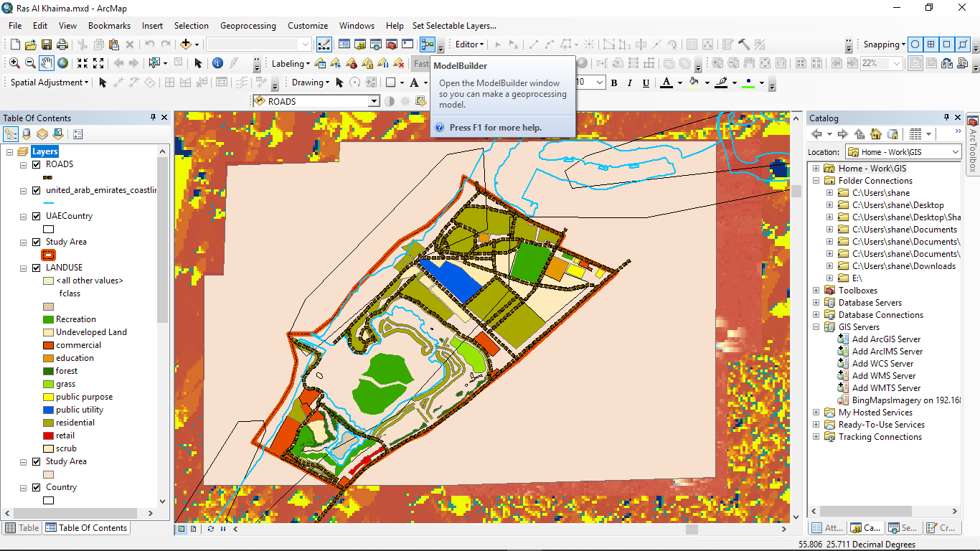
Task: Uncheck the LANDUSE layer
Action: (x=37, y=268)
